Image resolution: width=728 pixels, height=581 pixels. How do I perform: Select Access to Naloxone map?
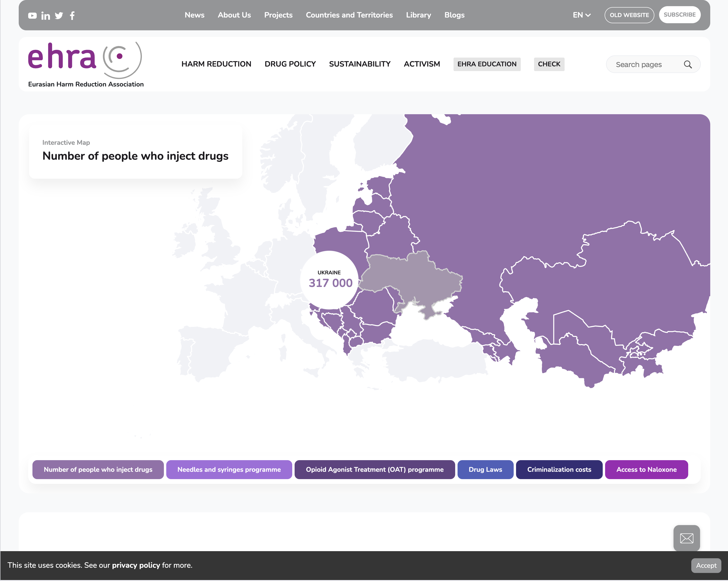pyautogui.click(x=646, y=469)
